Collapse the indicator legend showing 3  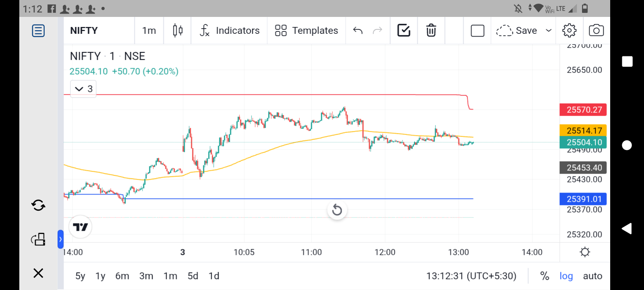83,89
